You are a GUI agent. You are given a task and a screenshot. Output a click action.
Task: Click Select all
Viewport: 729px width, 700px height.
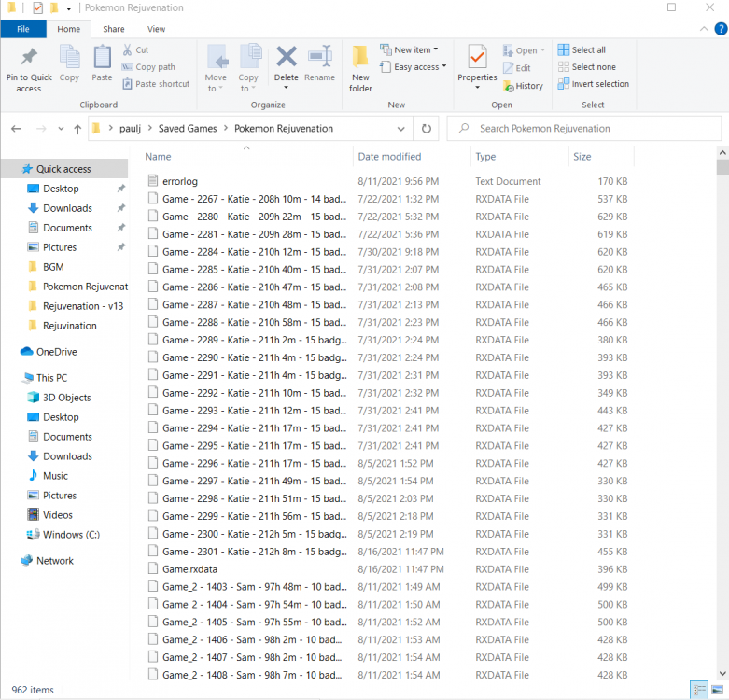582,49
